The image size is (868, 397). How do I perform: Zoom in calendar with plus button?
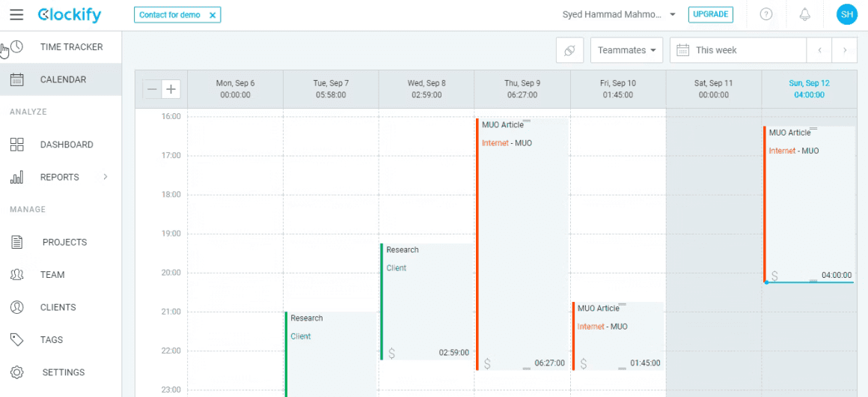[171, 88]
